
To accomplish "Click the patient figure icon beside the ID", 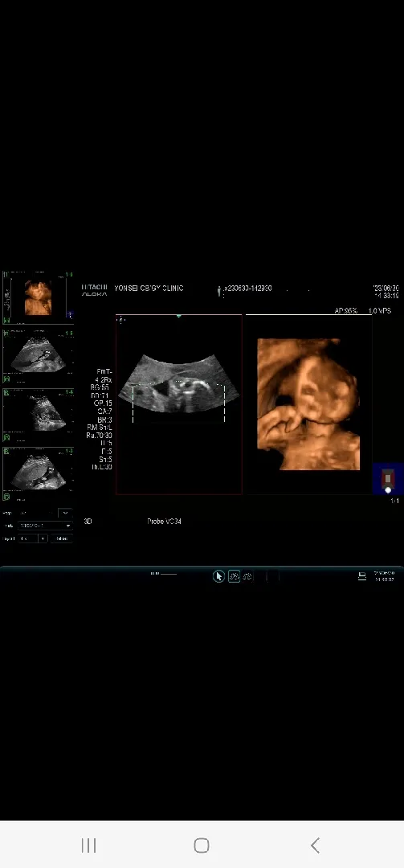I will point(220,291).
